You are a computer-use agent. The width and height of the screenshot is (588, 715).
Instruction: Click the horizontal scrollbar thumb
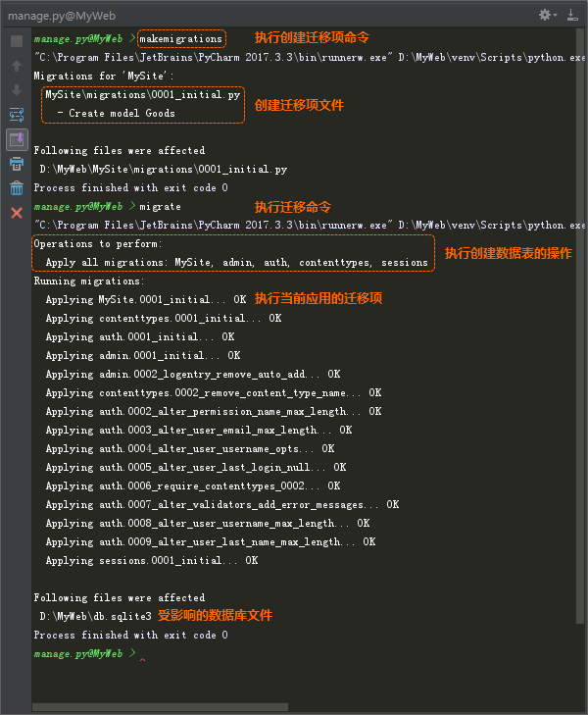click(x=161, y=707)
